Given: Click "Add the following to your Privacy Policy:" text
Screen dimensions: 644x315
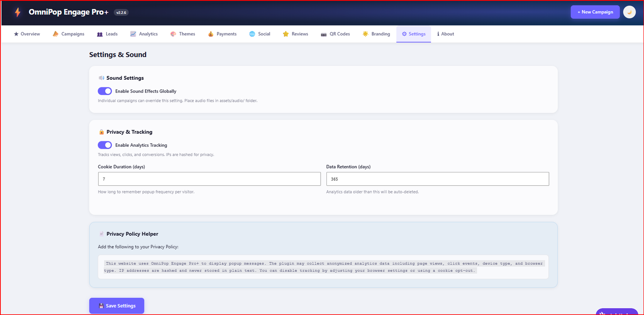Looking at the screenshot, I should (x=138, y=247).
